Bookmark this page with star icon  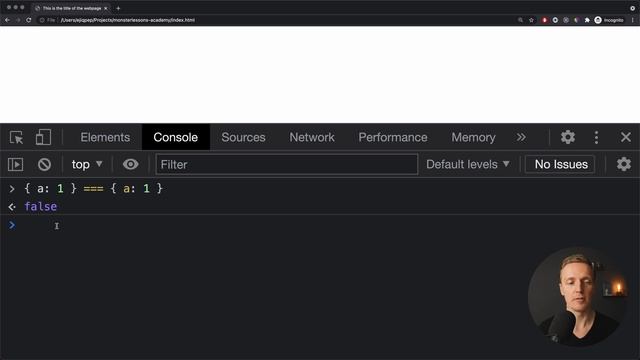coord(531,20)
